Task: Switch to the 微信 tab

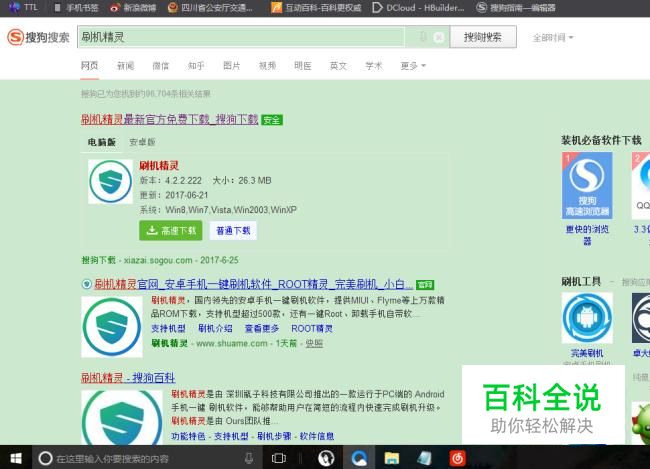Action: (x=160, y=66)
